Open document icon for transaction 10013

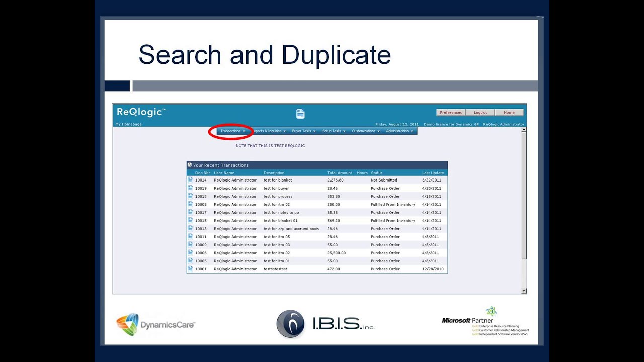click(x=190, y=228)
